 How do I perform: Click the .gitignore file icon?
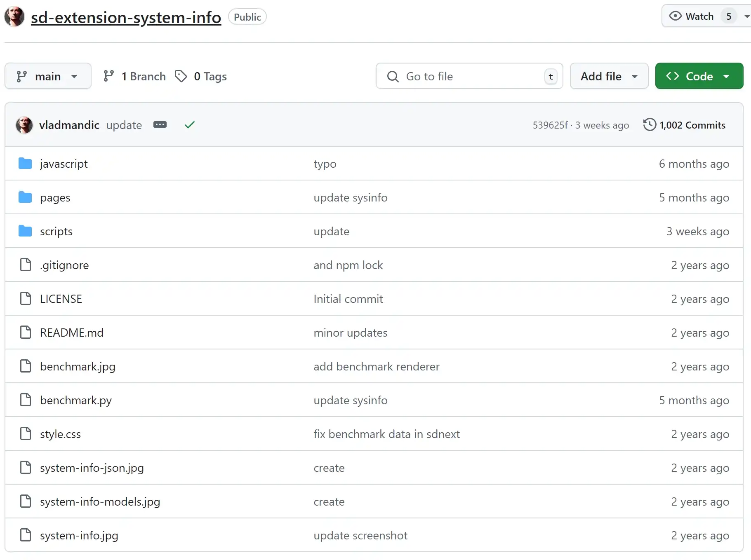pyautogui.click(x=26, y=265)
